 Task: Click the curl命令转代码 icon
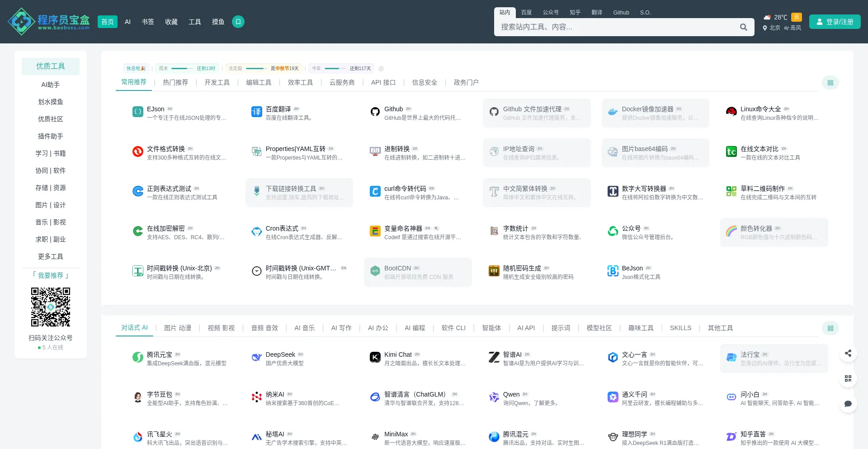pos(375,191)
